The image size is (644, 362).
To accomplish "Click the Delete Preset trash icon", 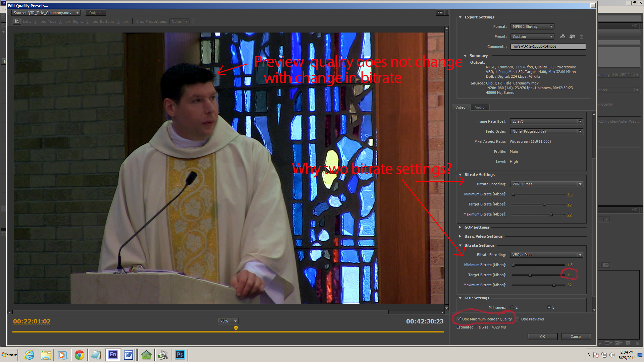I will [x=582, y=37].
